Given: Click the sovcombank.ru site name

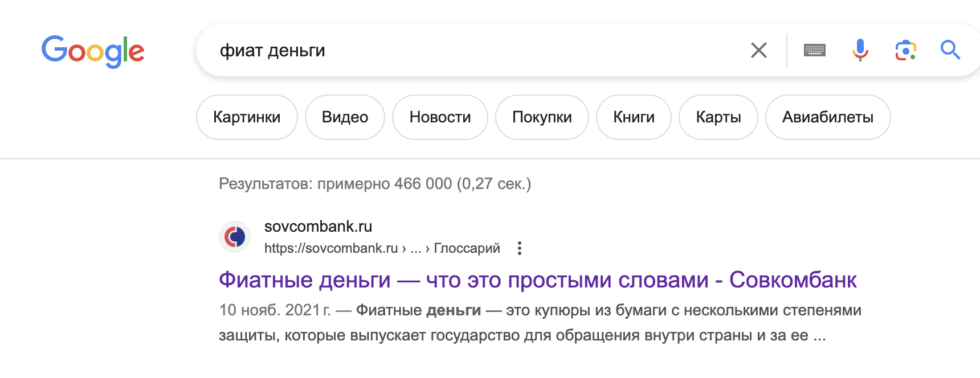Looking at the screenshot, I should click(x=318, y=227).
